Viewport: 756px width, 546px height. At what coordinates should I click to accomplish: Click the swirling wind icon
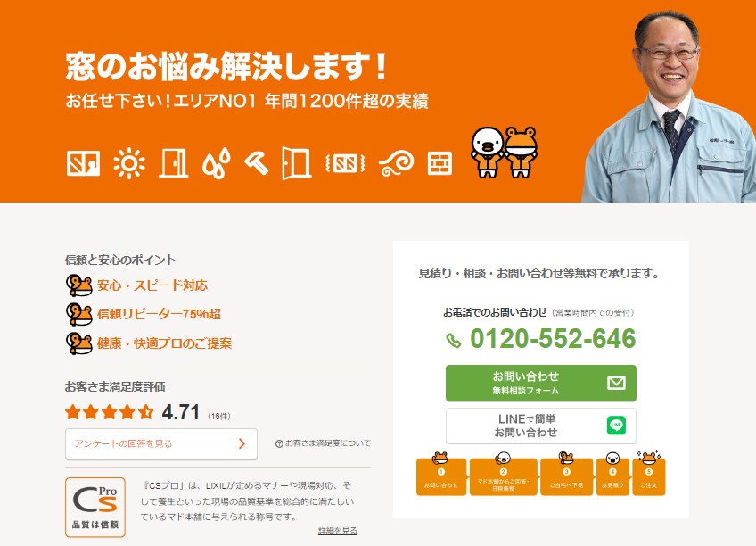pos(396,163)
